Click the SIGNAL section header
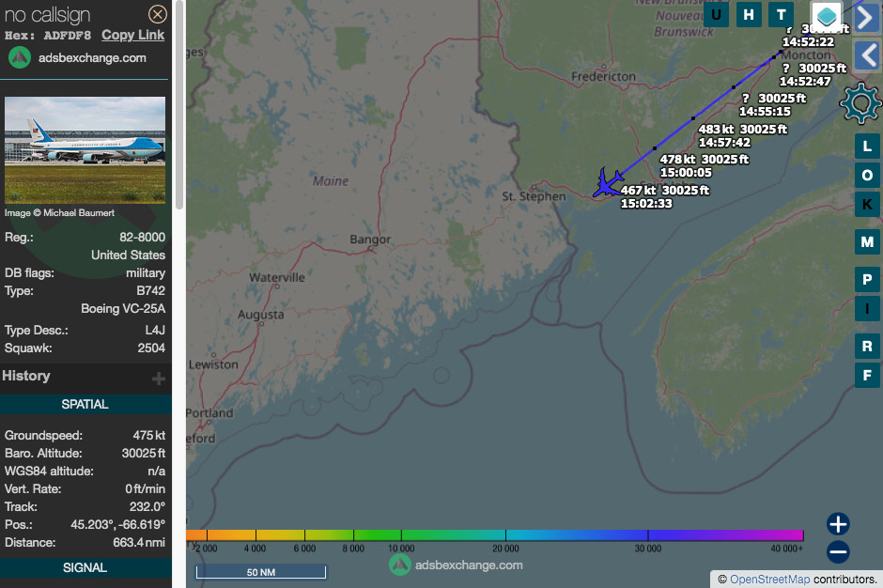 pos(85,567)
